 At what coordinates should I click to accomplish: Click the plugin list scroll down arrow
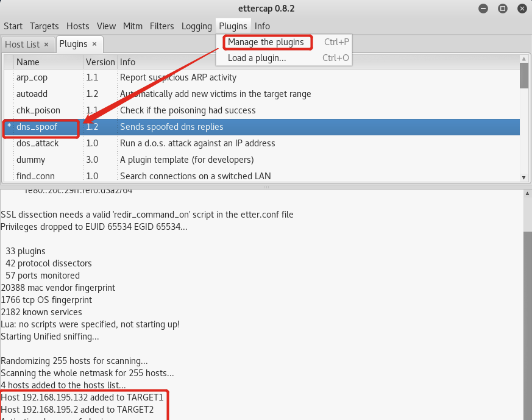524,177
